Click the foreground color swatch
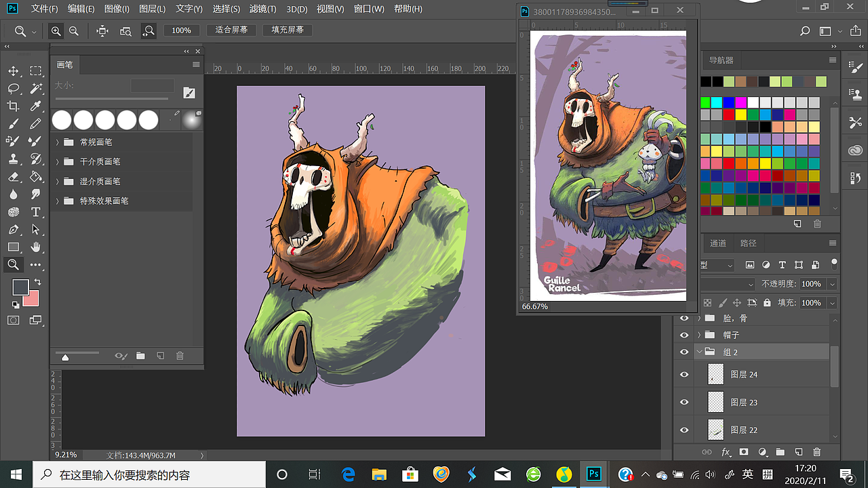 click(19, 287)
